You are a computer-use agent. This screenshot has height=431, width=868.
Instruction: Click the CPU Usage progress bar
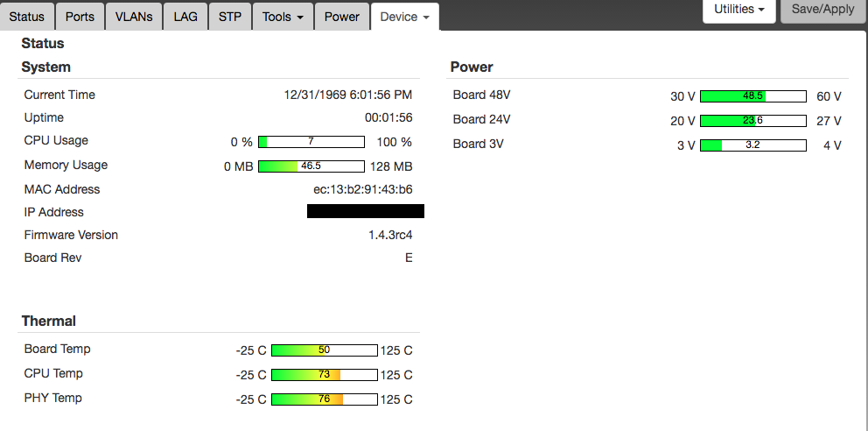pyautogui.click(x=311, y=142)
